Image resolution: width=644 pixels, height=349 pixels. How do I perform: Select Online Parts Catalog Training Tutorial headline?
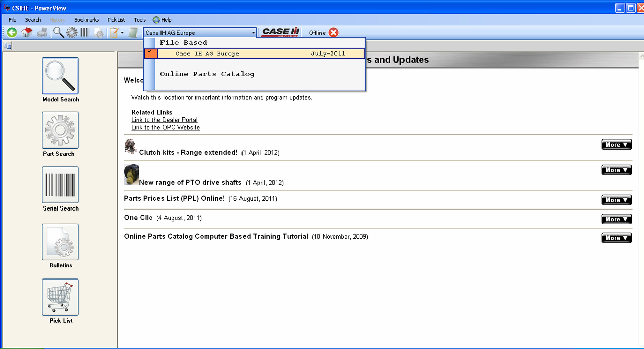[216, 236]
